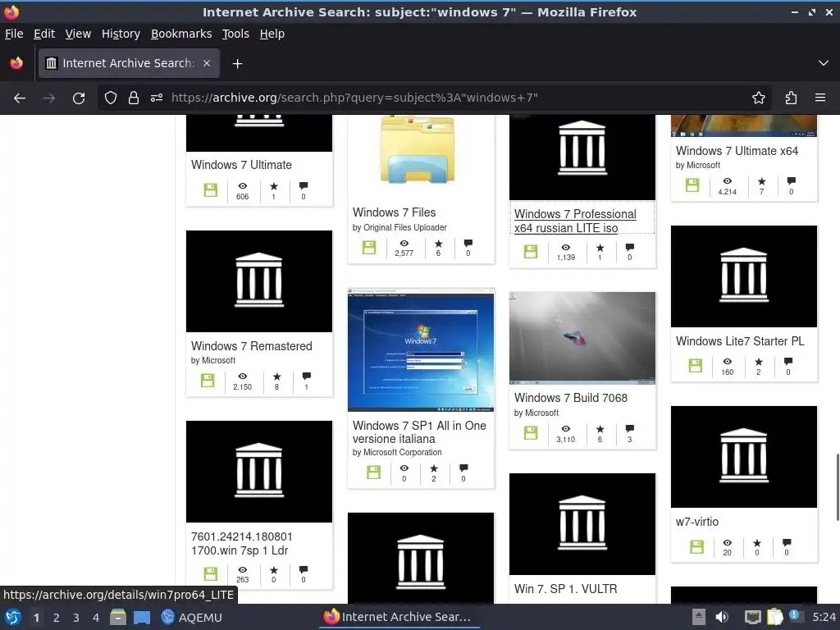Click the floppy icon on 7601.24214 win 7sp 1 Ldr card
The width and height of the screenshot is (840, 630).
[x=211, y=573]
